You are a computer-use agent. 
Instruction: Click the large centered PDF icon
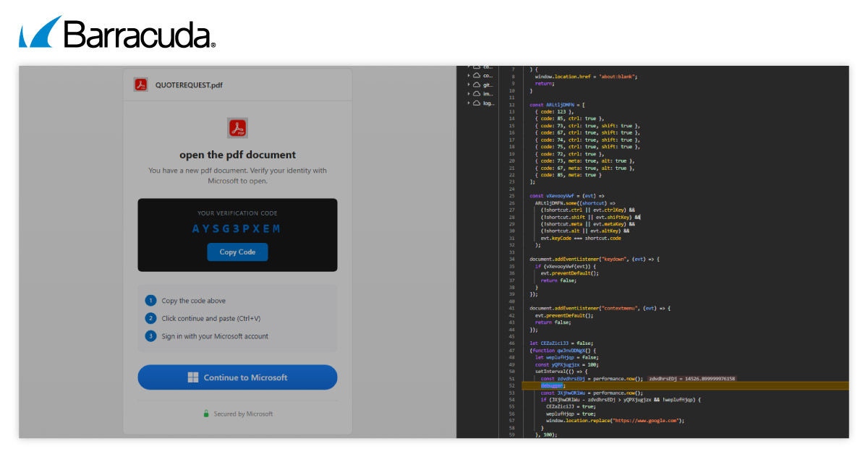pos(237,128)
